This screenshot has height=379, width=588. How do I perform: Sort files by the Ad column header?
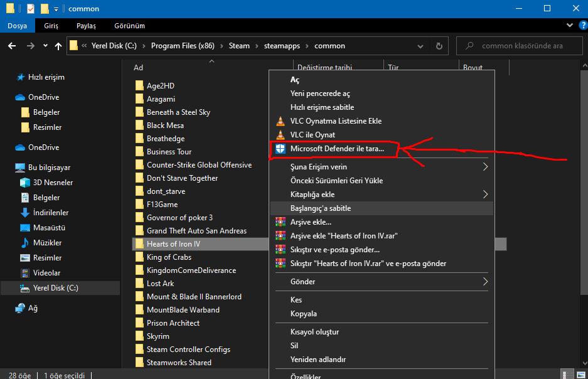[x=139, y=68]
